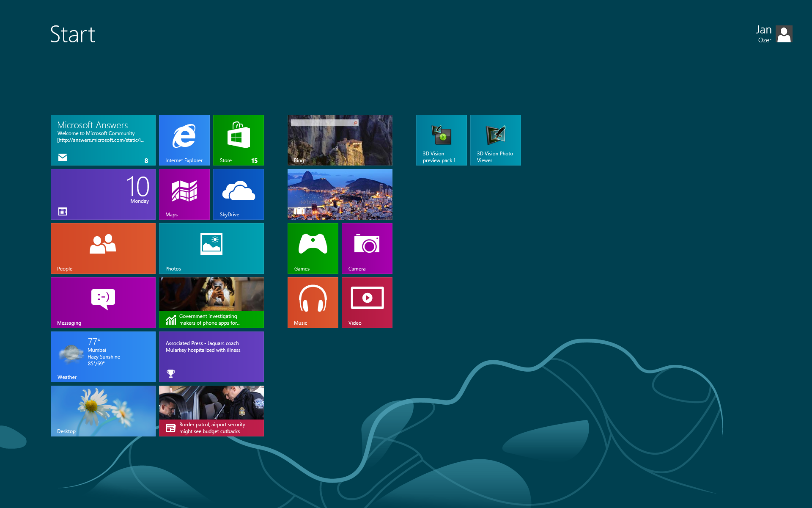Open the SkyDrive cloud tile
Viewport: 812px width, 508px height.
coord(238,194)
